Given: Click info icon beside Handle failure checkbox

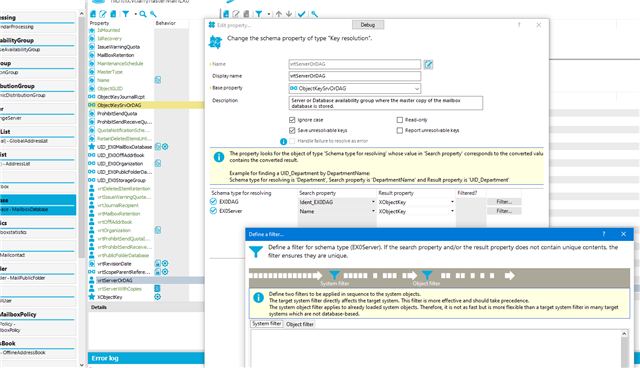Looking at the screenshot, I should pyautogui.click(x=283, y=142).
